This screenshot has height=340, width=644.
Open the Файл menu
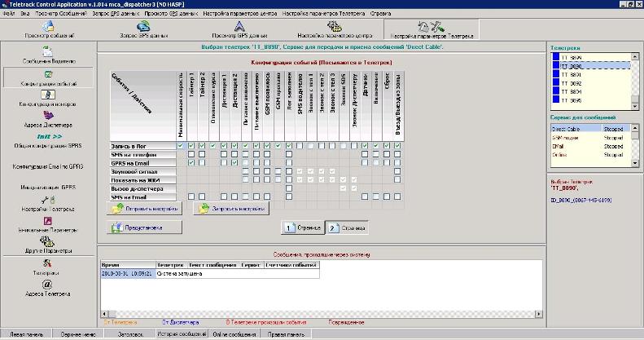pos(9,14)
